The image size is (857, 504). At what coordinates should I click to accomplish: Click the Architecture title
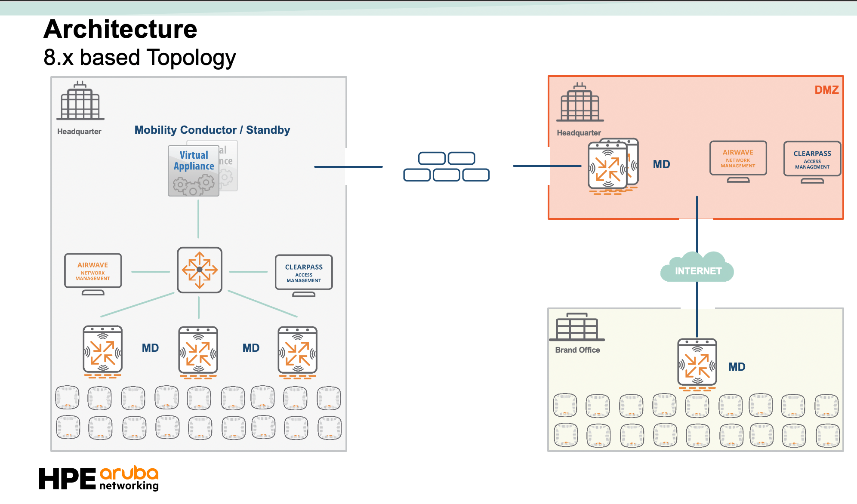(120, 29)
